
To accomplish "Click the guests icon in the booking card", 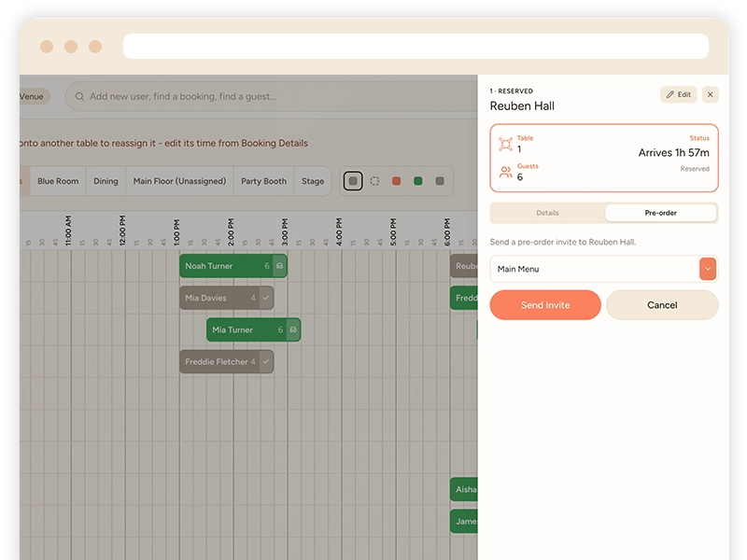I will tap(505, 172).
